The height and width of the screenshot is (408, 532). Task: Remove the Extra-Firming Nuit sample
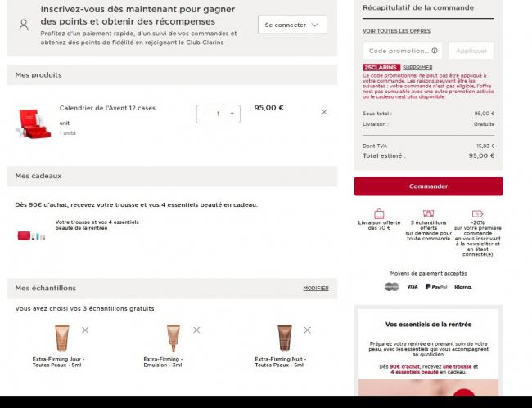pyautogui.click(x=308, y=330)
